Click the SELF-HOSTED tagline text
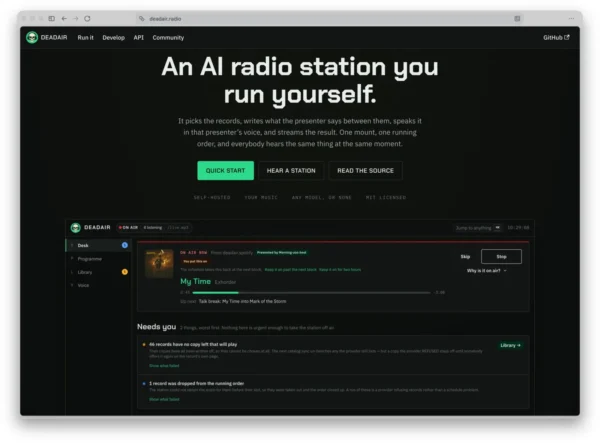 pos(212,197)
